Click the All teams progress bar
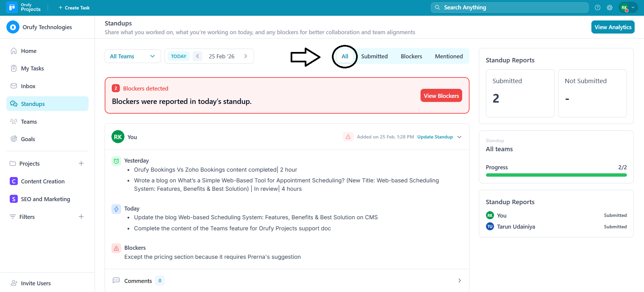 [x=556, y=175]
